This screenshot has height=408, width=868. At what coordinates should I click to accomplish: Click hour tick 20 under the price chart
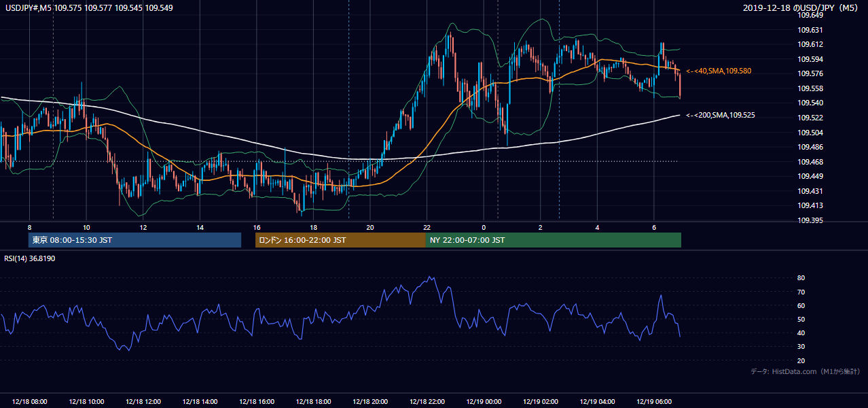[370, 226]
